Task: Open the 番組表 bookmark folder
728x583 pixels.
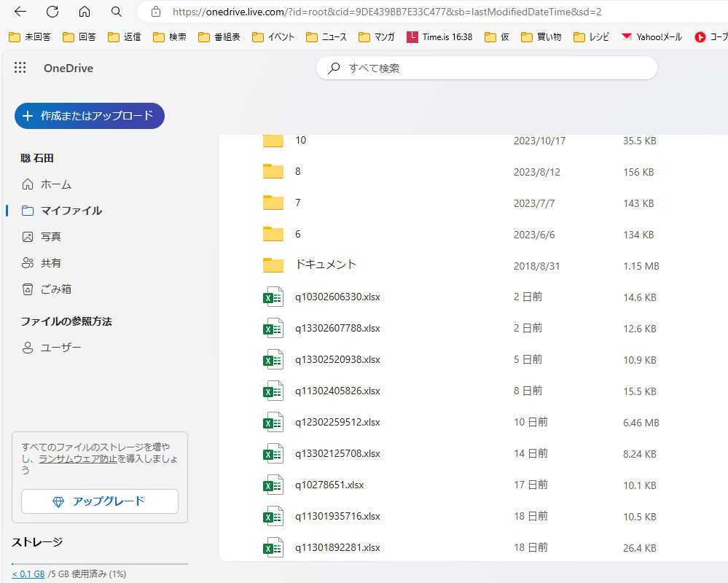Action: click(219, 37)
